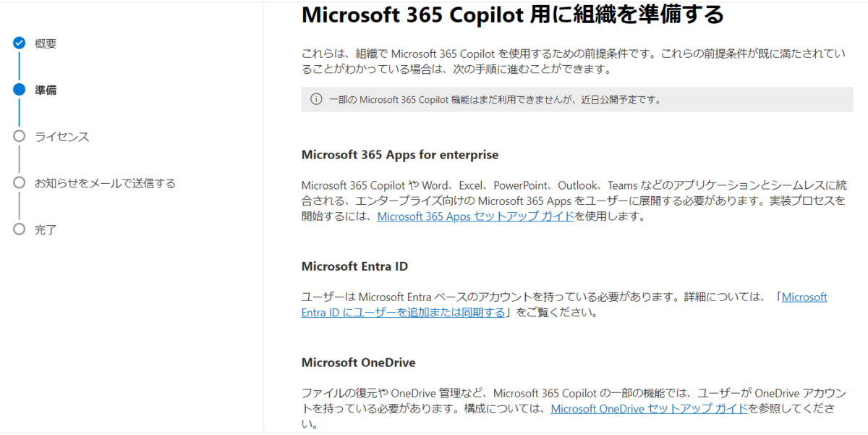Click the Microsoft 365 Apps for enterprise heading

pos(400,154)
